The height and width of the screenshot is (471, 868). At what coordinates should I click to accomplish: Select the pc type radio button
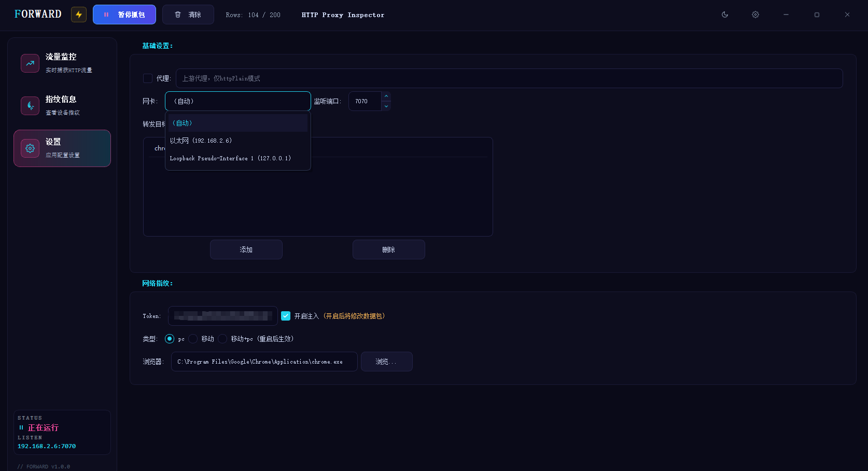pyautogui.click(x=170, y=339)
